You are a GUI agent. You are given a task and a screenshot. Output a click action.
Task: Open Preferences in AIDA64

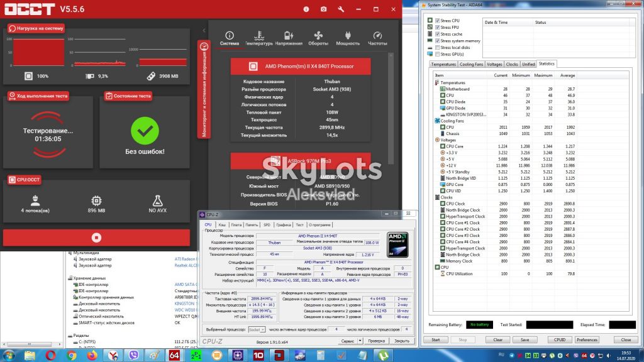(587, 340)
